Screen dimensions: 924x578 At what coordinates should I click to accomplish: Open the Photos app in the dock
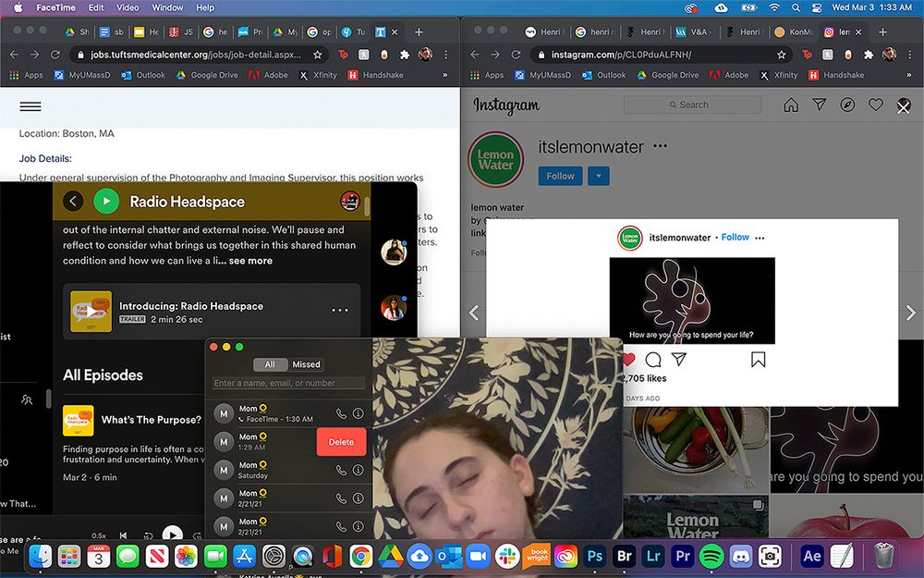[x=186, y=556]
